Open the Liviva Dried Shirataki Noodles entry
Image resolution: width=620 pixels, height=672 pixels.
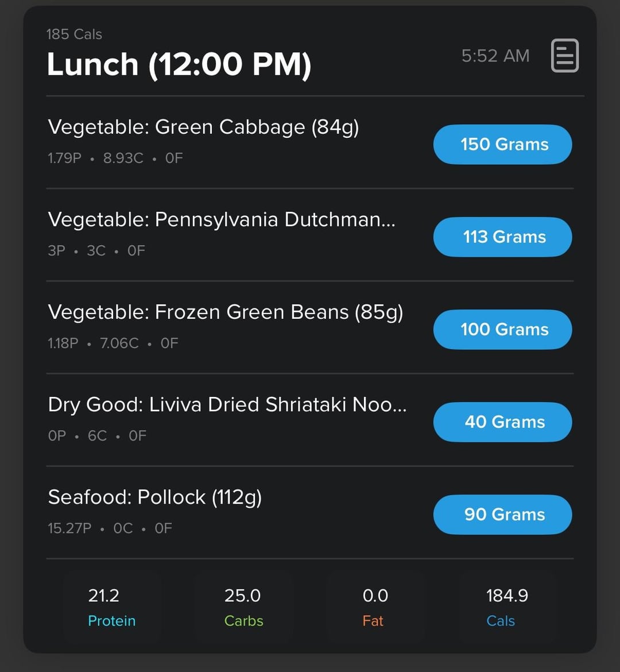[x=227, y=404]
